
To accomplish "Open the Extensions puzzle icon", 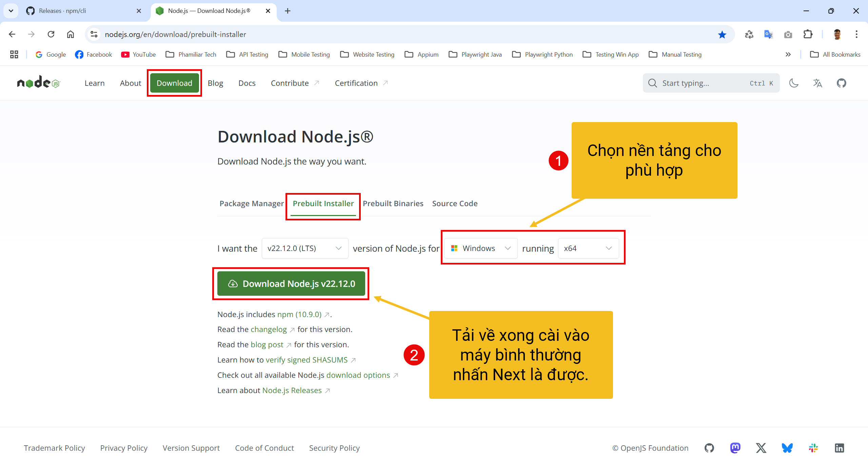I will click(x=808, y=34).
